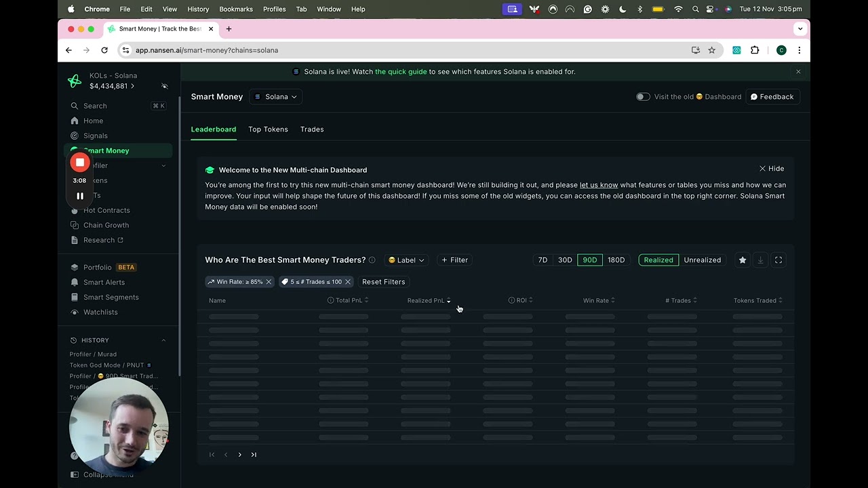Favorite the leaderboard with star icon
The height and width of the screenshot is (488, 868).
coord(743,260)
